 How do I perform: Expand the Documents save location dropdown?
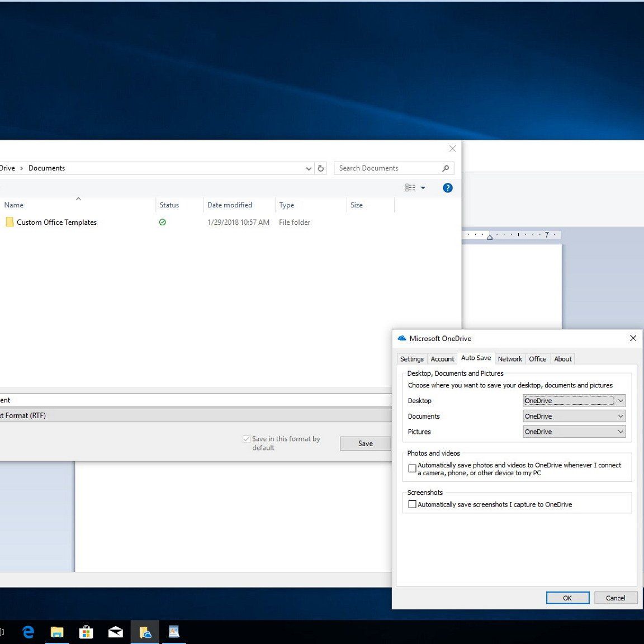point(574,416)
